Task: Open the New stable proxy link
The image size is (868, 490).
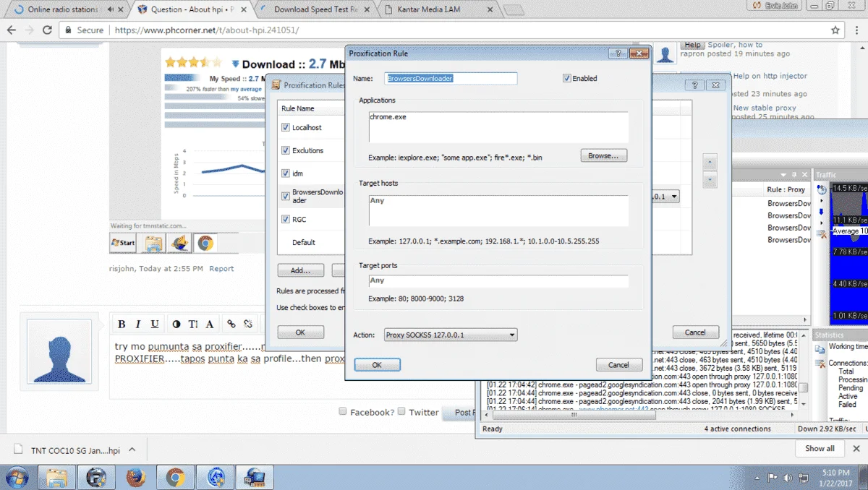Action: pyautogui.click(x=765, y=108)
